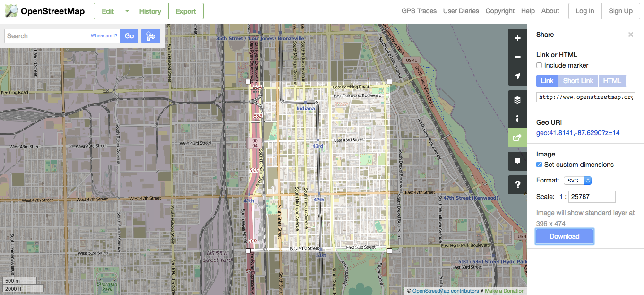Select the Link tab in Share
The width and height of the screenshot is (644, 295).
pyautogui.click(x=547, y=81)
